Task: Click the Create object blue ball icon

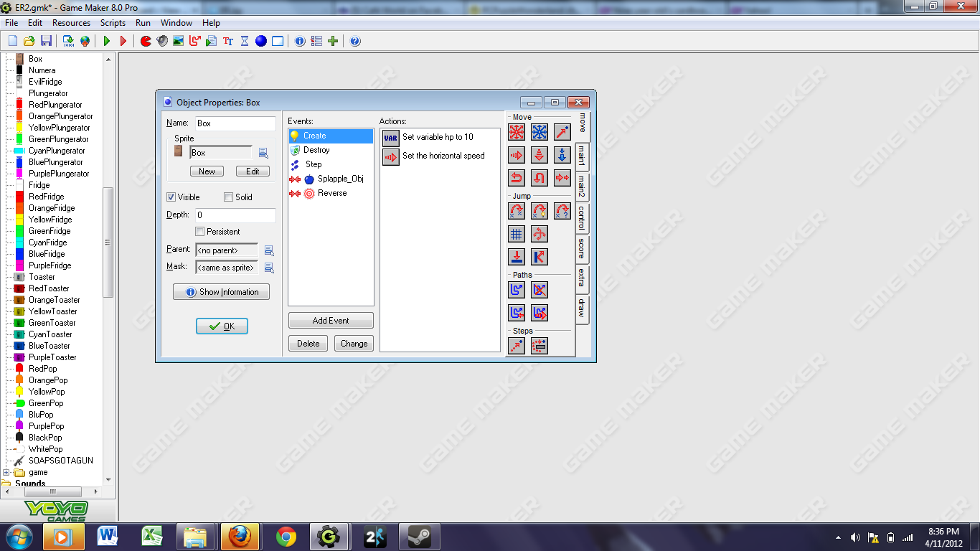Action: (261, 41)
